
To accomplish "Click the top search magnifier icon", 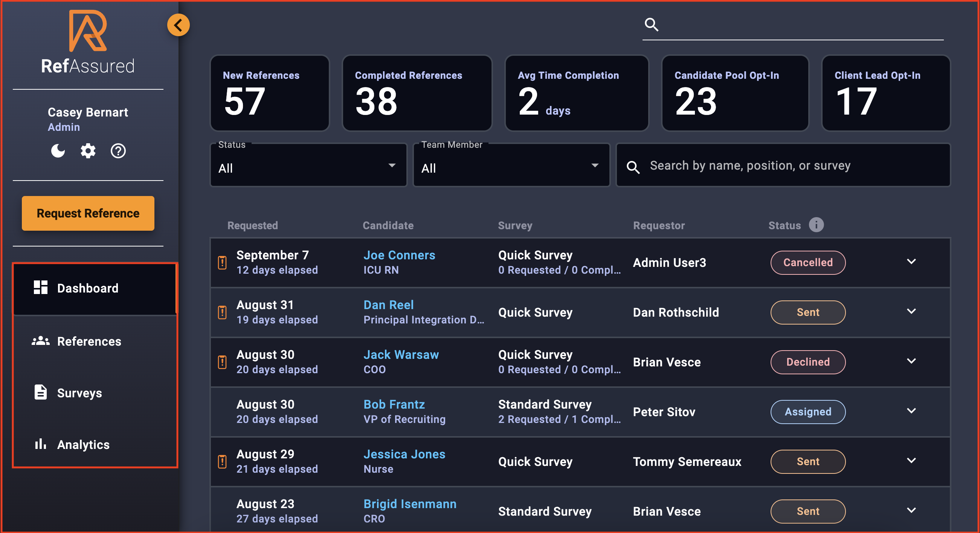I will coord(652,25).
